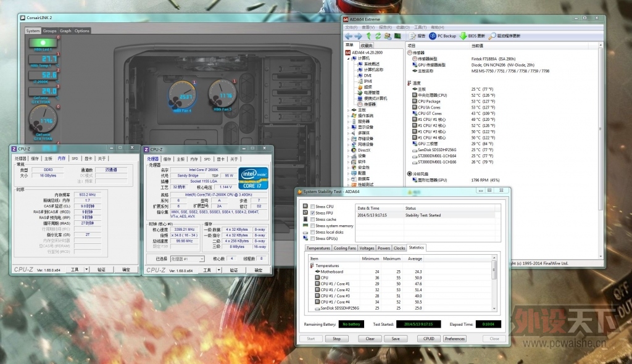632x364 pixels.
Task: Click the H80i Fan 4 gauge showing 2537
Action: (x=182, y=96)
